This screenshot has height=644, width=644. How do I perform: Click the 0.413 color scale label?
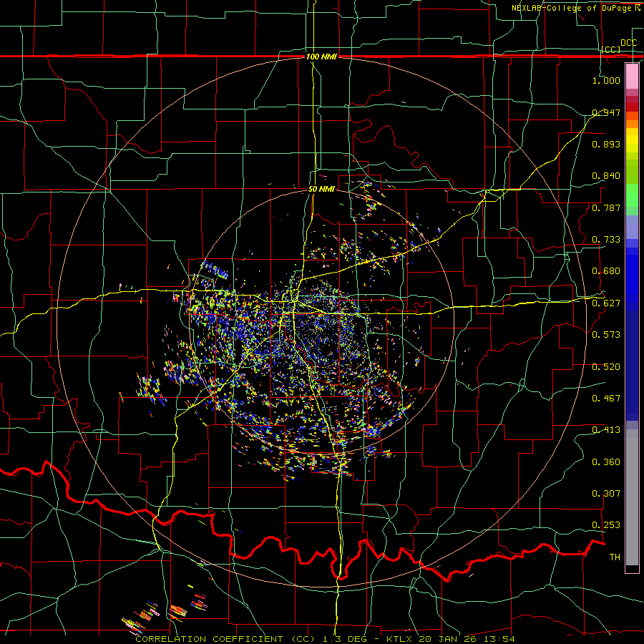click(606, 429)
